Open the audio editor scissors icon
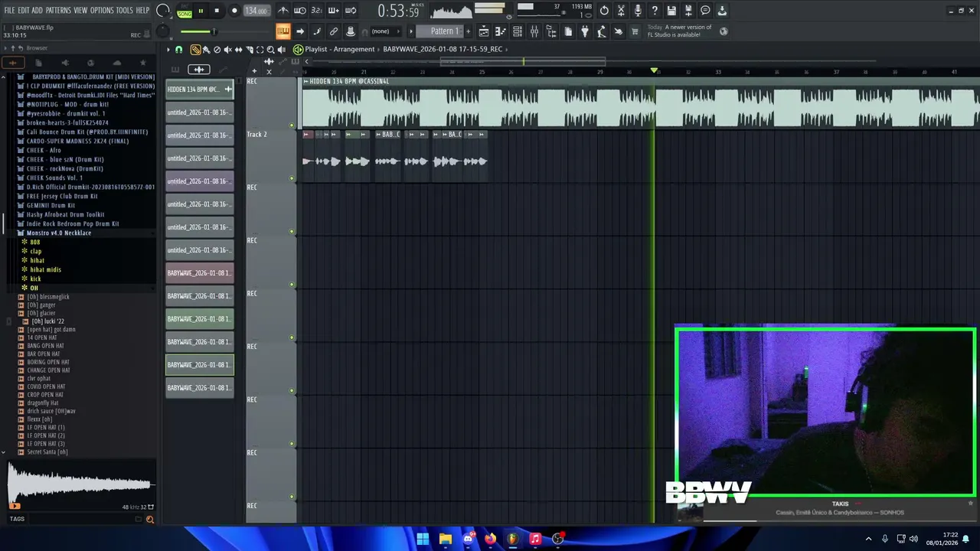 tap(620, 11)
